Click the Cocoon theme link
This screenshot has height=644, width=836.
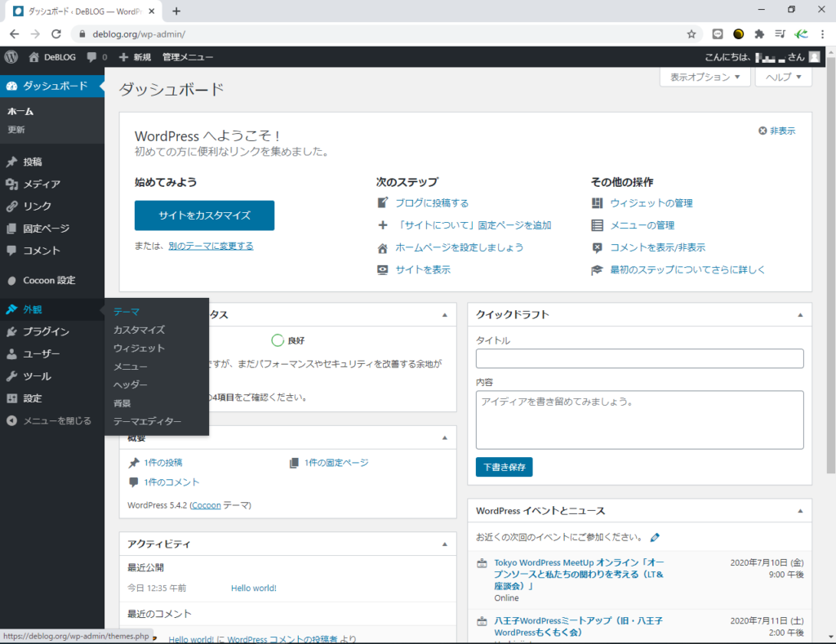pyautogui.click(x=206, y=505)
